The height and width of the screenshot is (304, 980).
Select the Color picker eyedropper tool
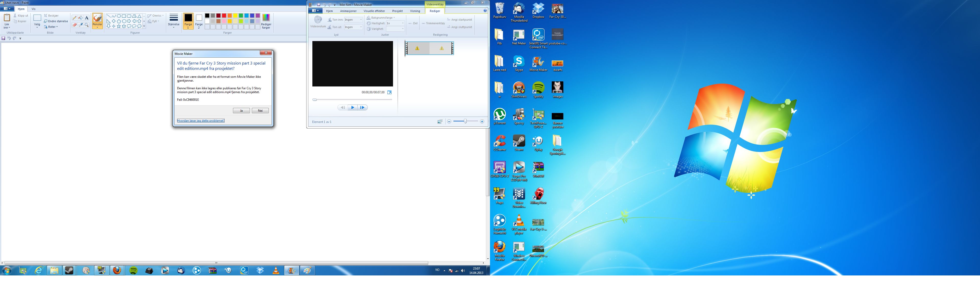pyautogui.click(x=81, y=25)
